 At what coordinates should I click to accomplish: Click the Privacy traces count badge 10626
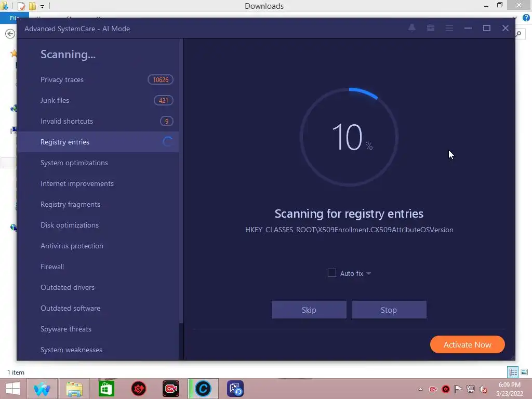click(x=161, y=79)
